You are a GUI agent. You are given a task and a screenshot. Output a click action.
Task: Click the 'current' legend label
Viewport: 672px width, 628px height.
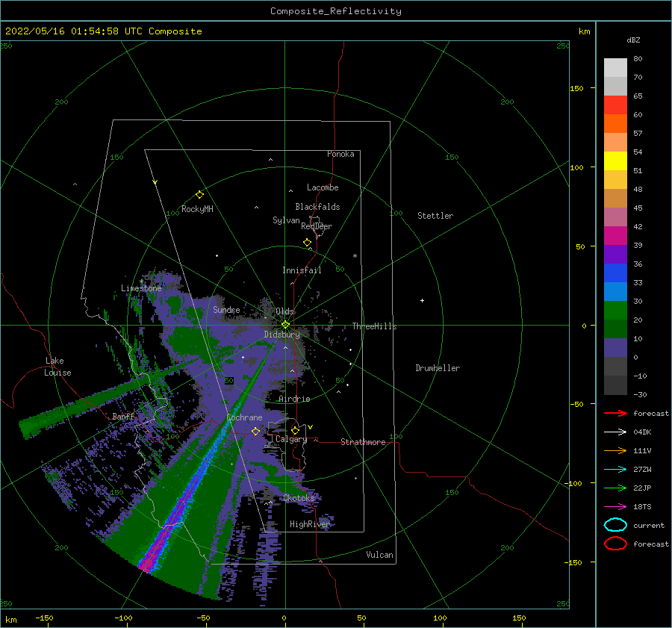[x=649, y=525]
